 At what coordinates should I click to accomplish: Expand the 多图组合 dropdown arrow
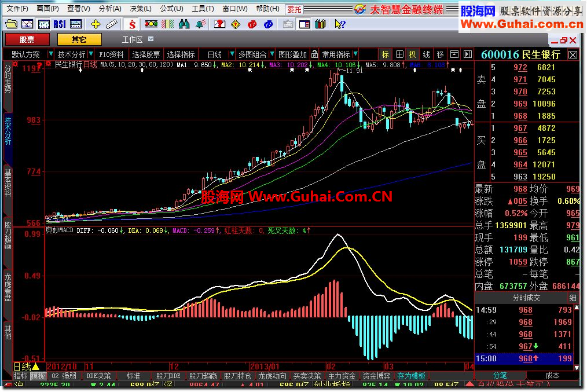272,54
